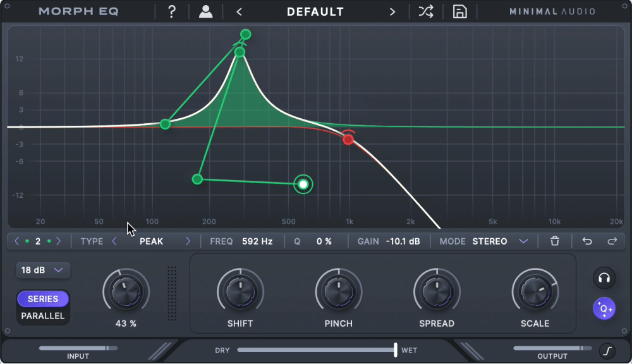This screenshot has height=364, width=632.
Task: Save preset with floppy disk icon
Action: pos(459,11)
